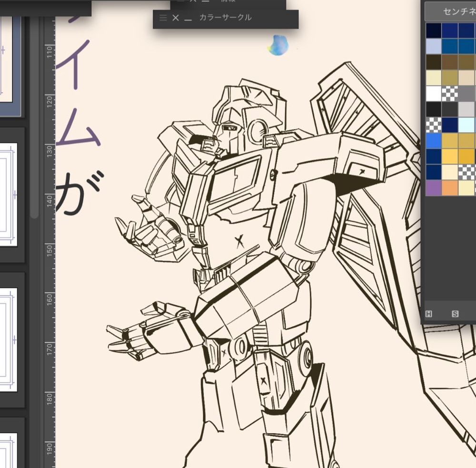Pick the medium gray swatch beside the checkered one
This screenshot has width=476, height=468.
(x=467, y=93)
